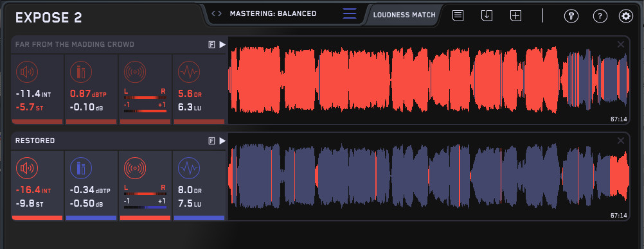
Task: Remove the Restored track with X
Action: [x=621, y=141]
